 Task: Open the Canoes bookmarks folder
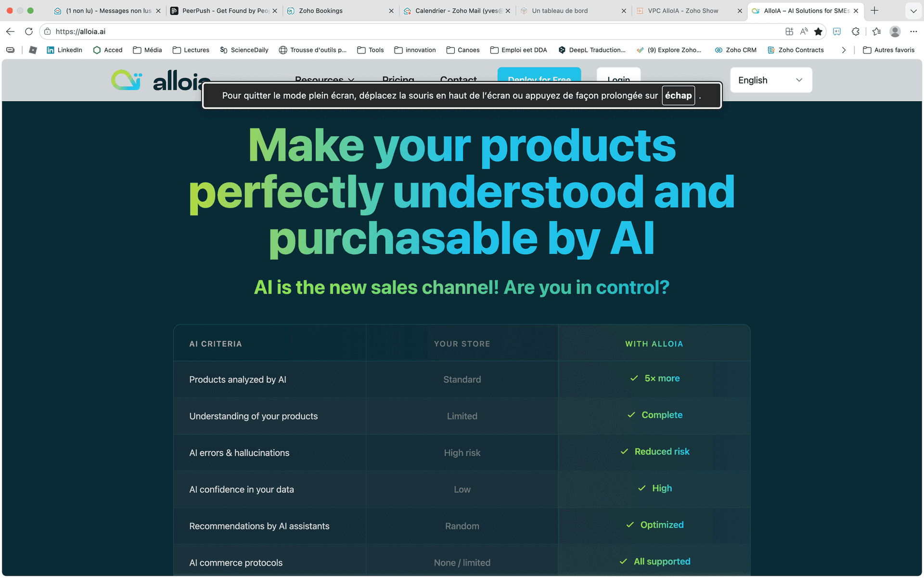(463, 50)
